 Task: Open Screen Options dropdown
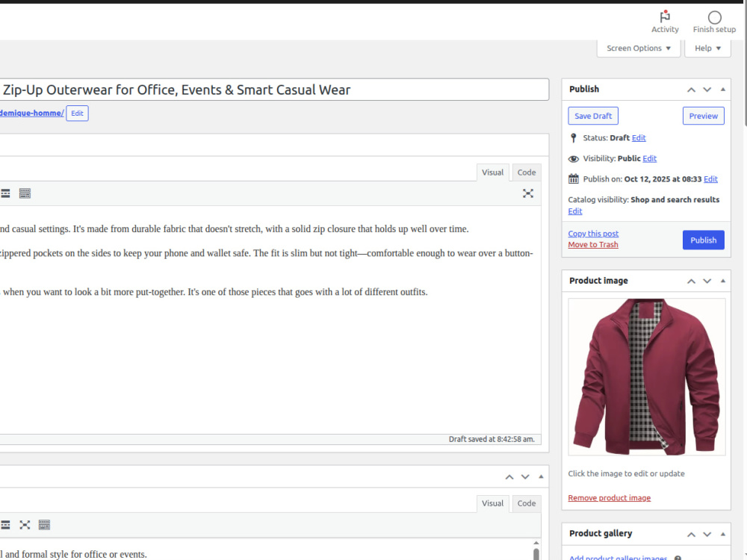(x=639, y=48)
